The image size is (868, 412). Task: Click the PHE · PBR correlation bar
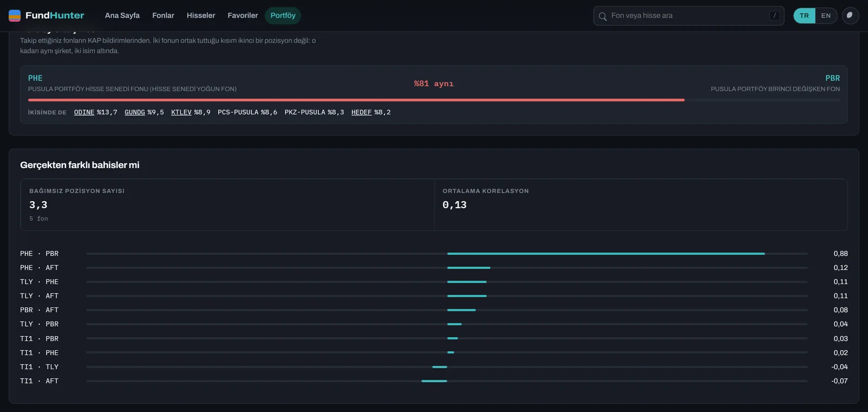point(606,254)
